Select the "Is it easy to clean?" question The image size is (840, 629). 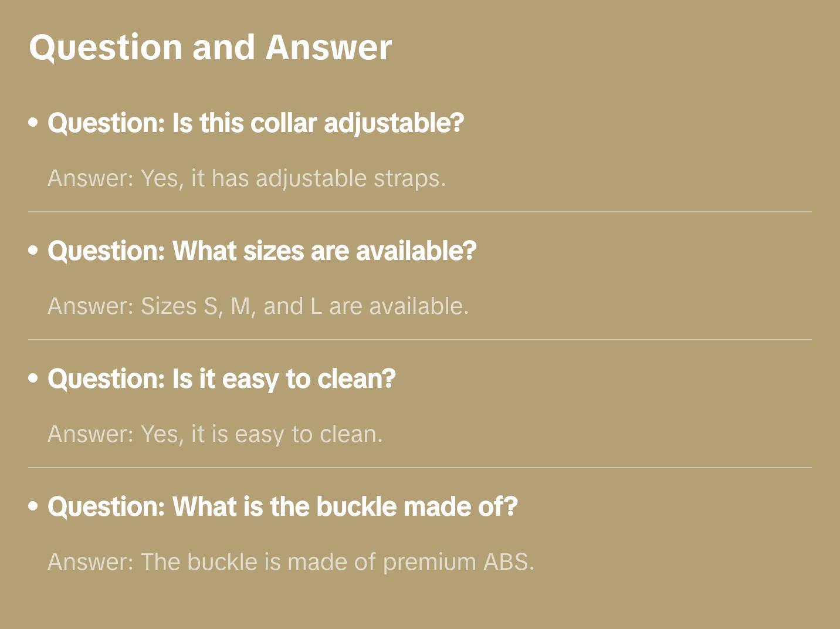(x=222, y=379)
